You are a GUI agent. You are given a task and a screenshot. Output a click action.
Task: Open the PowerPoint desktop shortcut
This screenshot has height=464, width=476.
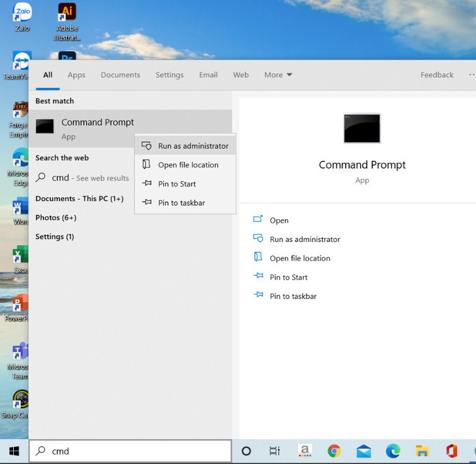tap(17, 307)
